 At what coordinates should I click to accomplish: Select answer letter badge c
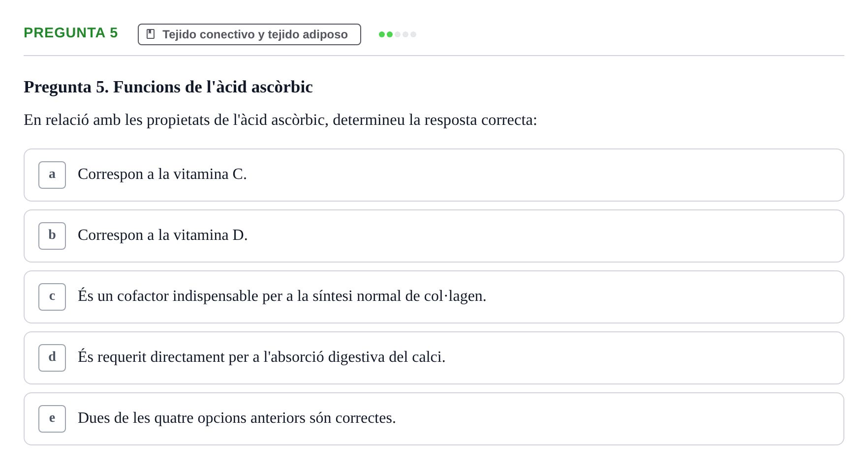tap(52, 297)
